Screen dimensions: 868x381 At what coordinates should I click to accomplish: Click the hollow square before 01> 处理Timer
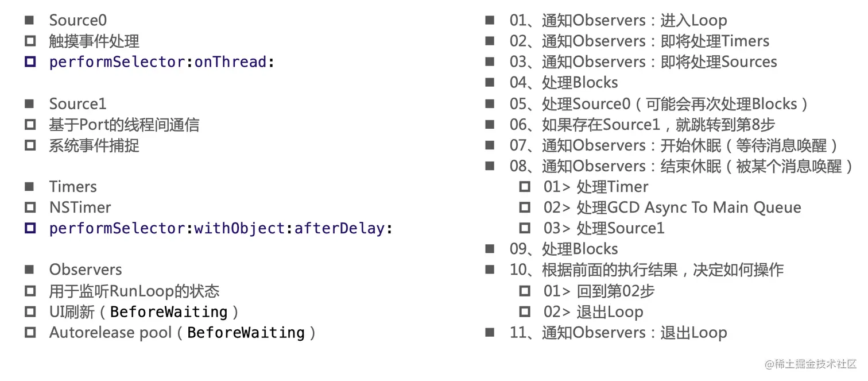[x=524, y=187]
